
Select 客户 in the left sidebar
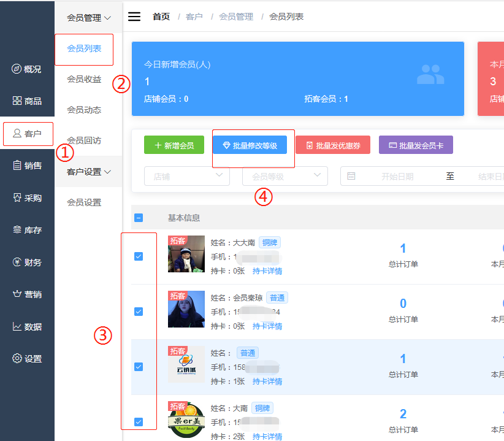28,134
